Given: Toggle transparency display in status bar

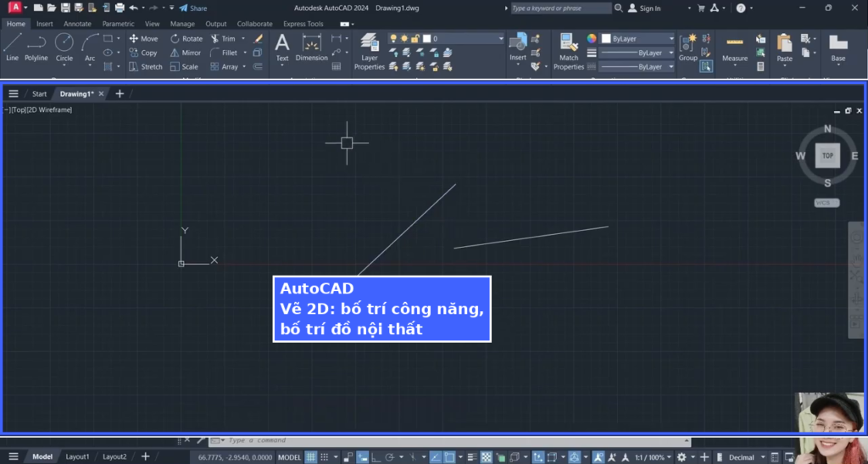Looking at the screenshot, I should 486,457.
